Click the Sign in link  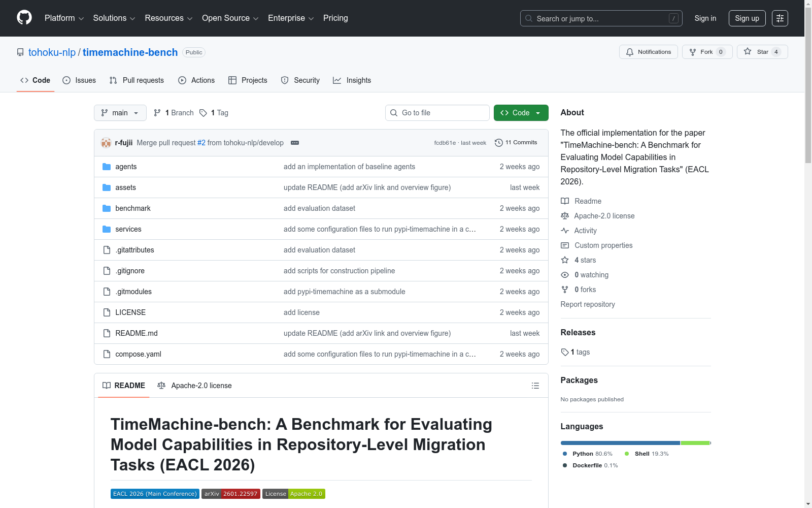[x=705, y=18]
